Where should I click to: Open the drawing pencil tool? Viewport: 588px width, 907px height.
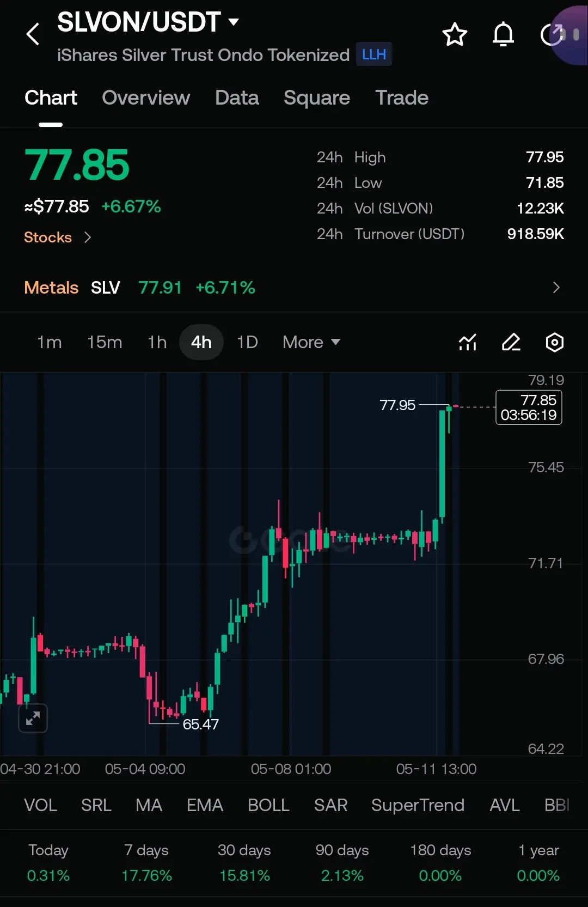(x=511, y=342)
